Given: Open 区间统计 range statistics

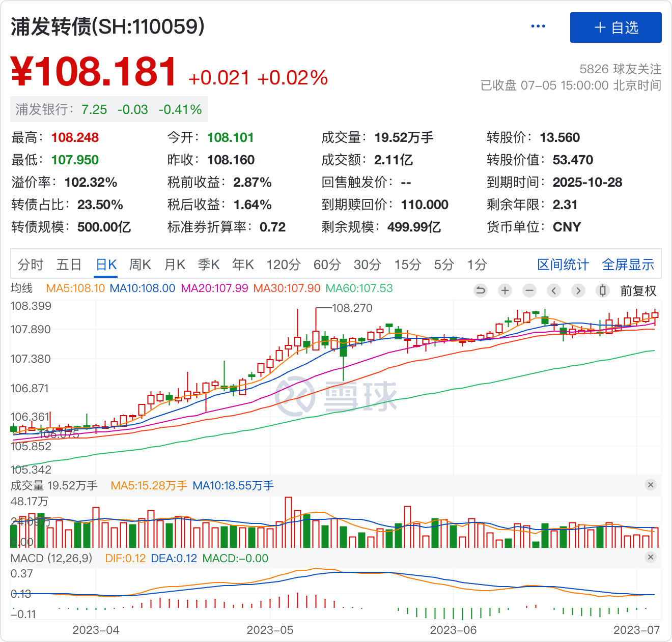Looking at the screenshot, I should pos(563,265).
